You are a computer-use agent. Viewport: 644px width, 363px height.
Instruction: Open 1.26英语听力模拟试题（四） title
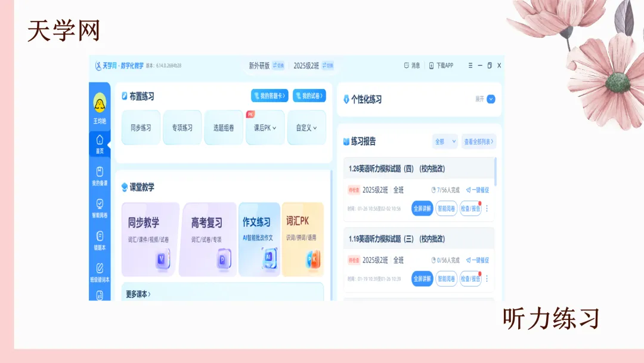(x=397, y=168)
